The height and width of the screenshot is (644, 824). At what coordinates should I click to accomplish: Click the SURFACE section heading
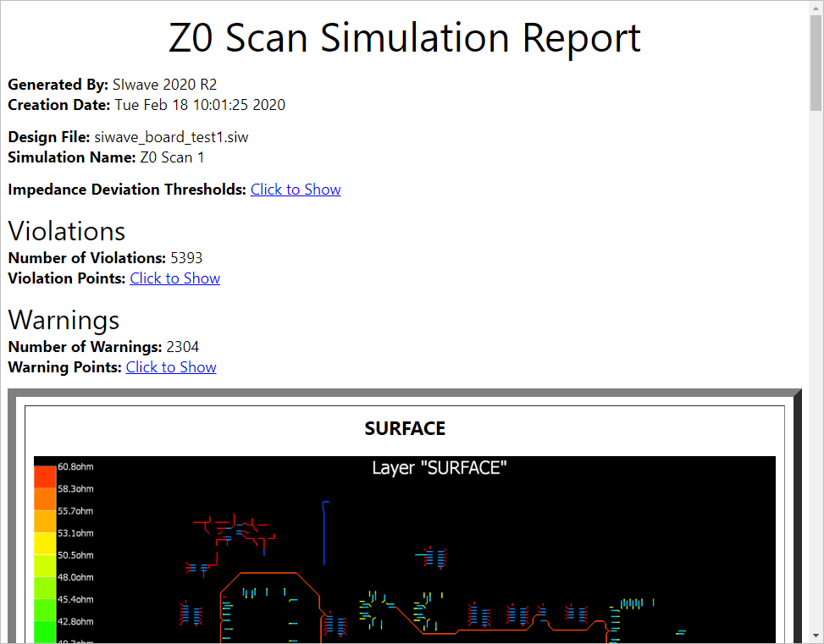tap(405, 428)
